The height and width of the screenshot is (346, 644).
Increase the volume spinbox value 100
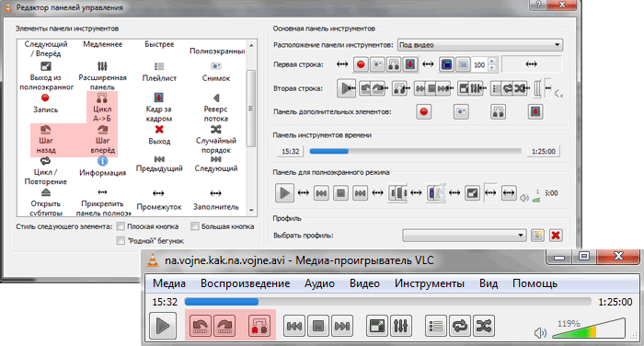492,62
